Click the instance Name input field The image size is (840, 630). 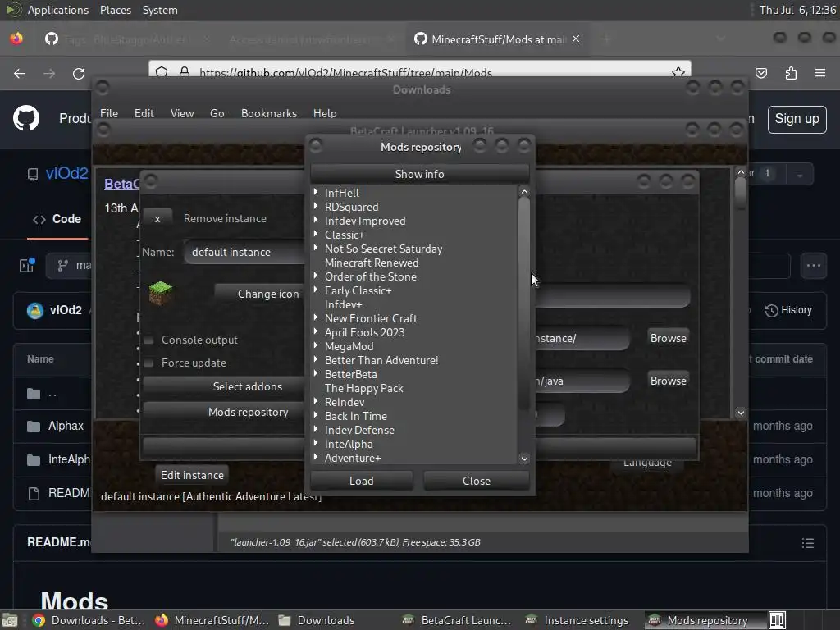point(244,252)
